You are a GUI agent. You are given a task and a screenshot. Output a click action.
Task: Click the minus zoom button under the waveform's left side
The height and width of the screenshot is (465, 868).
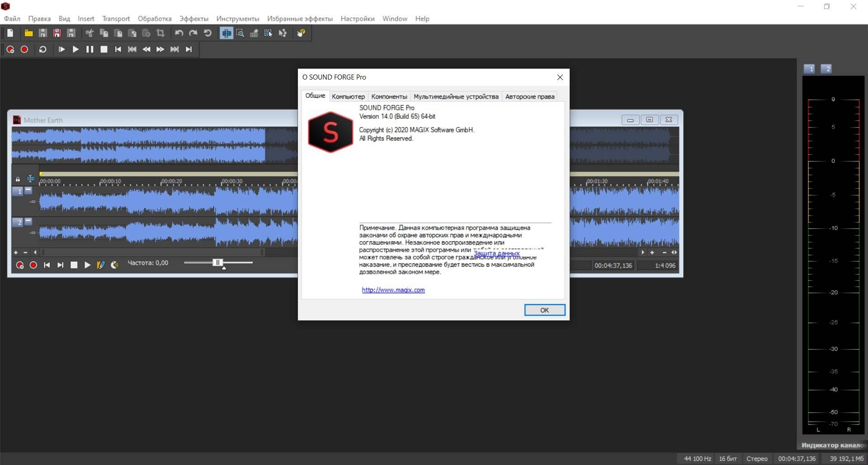click(x=25, y=253)
